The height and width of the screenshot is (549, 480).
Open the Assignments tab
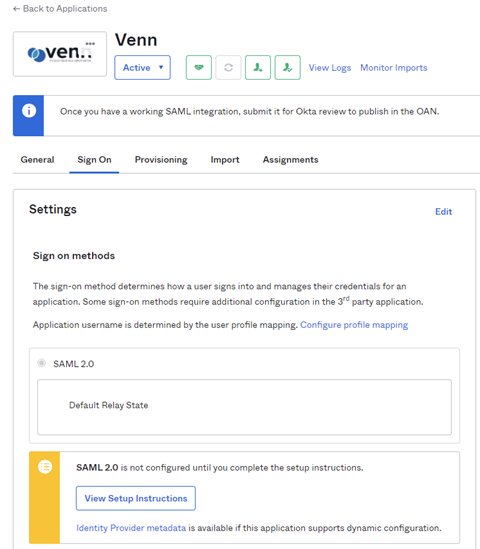(x=291, y=160)
